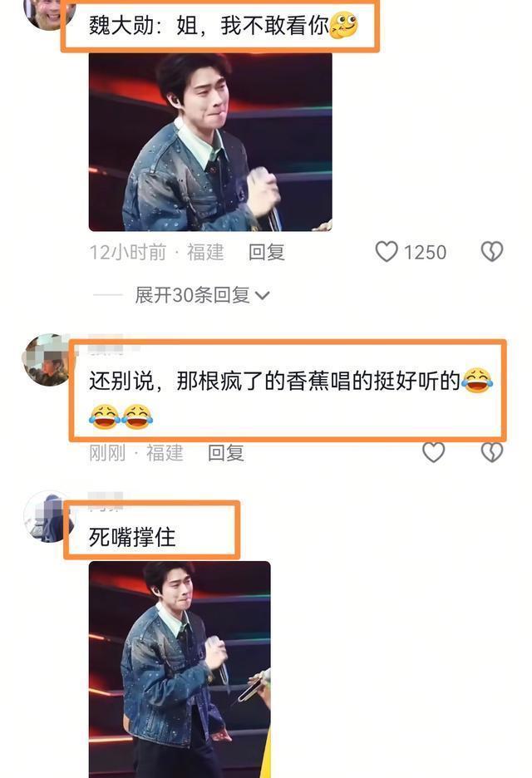View profile of banana comment author avatar
Image resolution: width=532 pixels, height=778 pixels.
pos(47,360)
